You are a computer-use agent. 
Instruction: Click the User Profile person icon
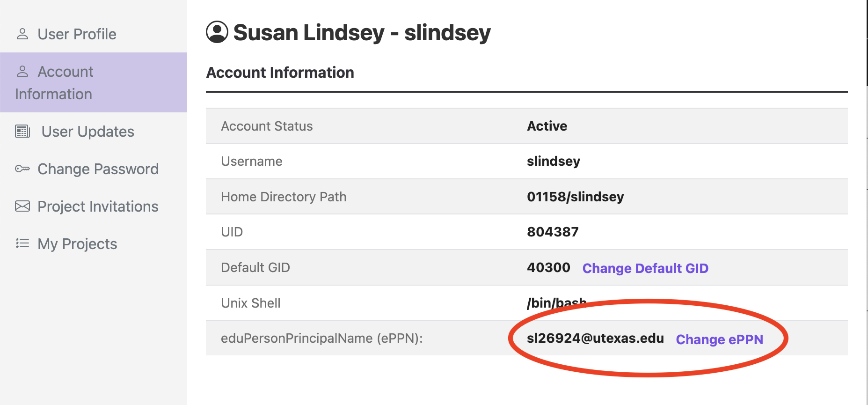[22, 34]
